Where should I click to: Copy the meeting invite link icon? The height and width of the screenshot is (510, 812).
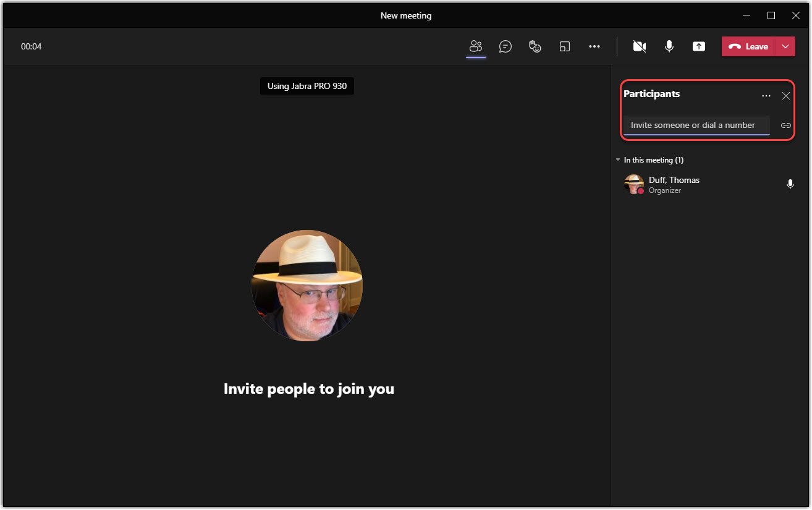[785, 125]
